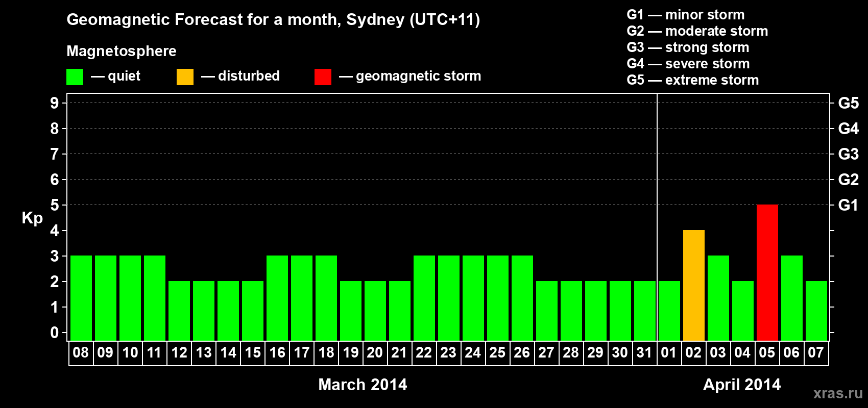Click date label 11 on the axis

pyautogui.click(x=154, y=353)
